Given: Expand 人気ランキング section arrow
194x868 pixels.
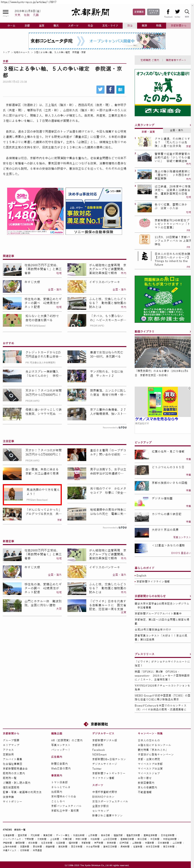Looking at the screenshot, I should point(190,125).
